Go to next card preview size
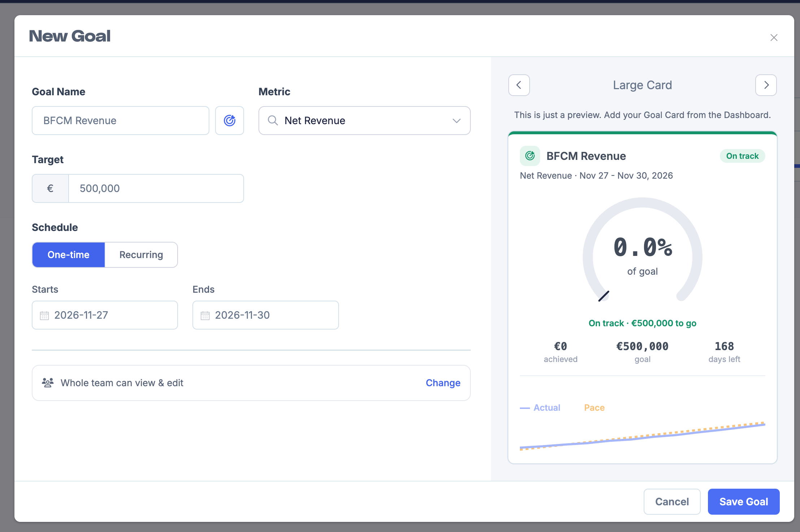The width and height of the screenshot is (800, 532). 766,85
